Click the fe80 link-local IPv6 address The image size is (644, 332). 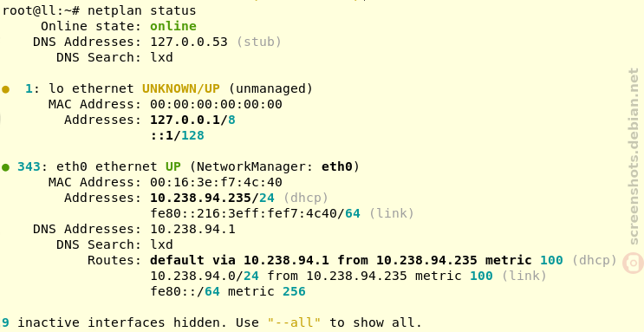[255, 213]
